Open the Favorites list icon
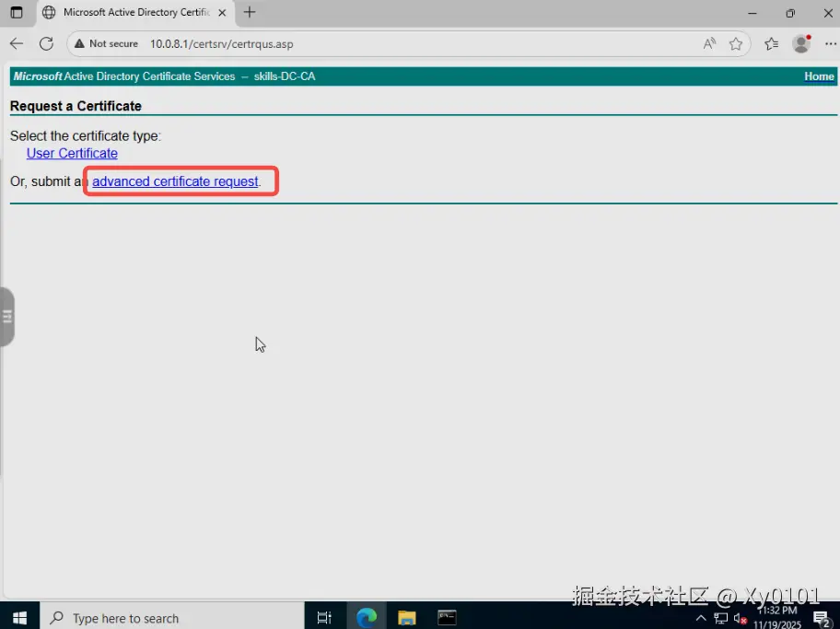 point(772,44)
